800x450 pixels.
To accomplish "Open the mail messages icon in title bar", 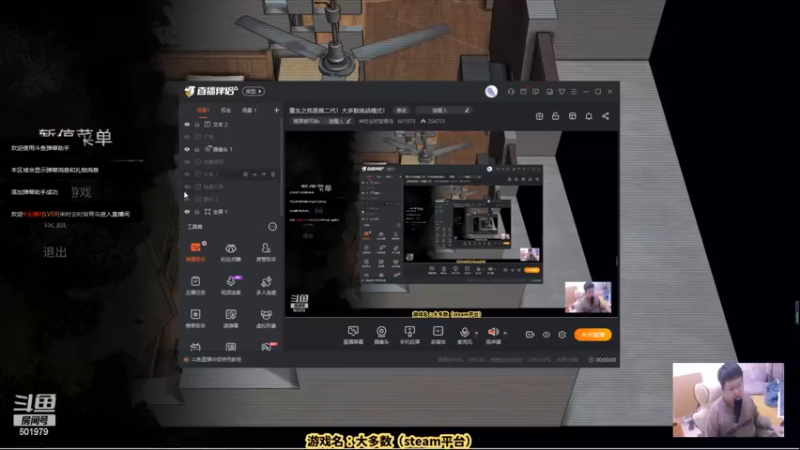I will (x=523, y=91).
